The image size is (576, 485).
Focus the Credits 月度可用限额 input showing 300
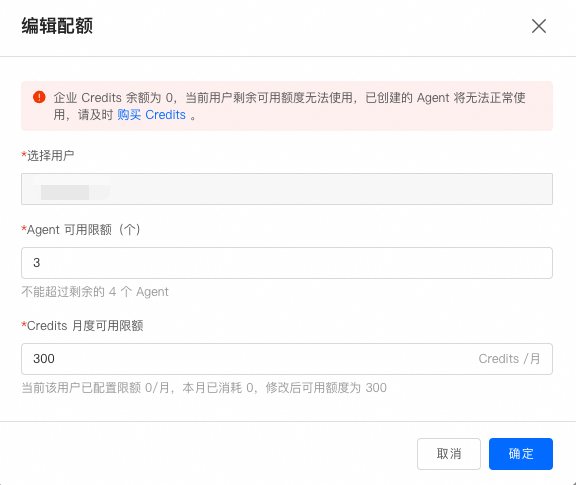287,359
